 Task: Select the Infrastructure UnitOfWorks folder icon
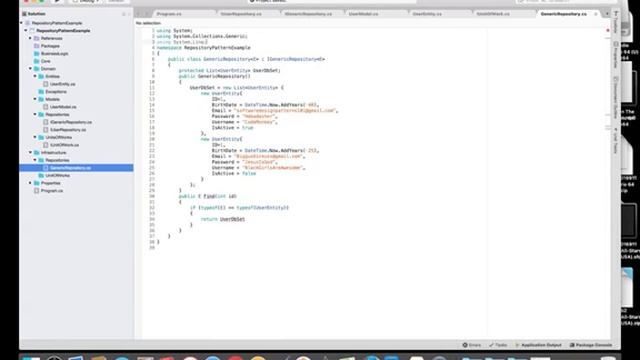(41, 176)
